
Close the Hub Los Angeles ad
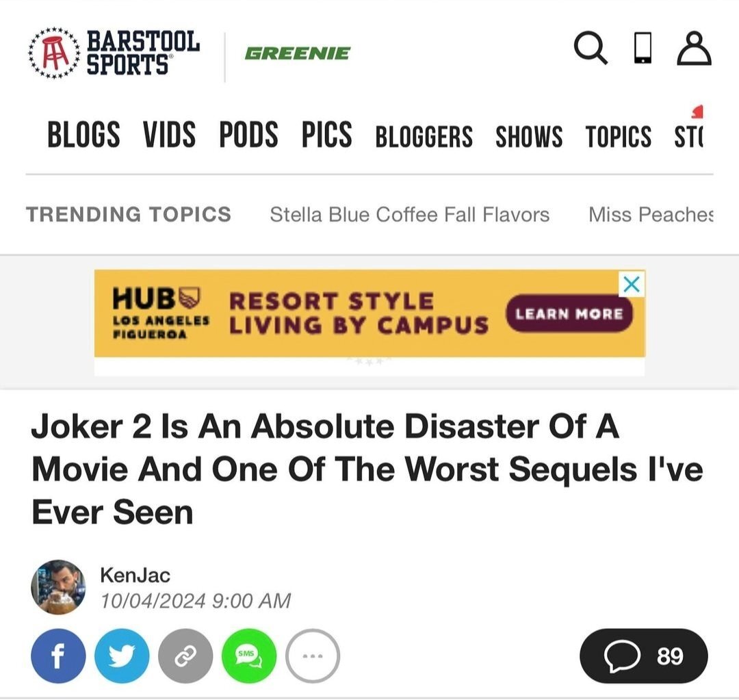[632, 285]
